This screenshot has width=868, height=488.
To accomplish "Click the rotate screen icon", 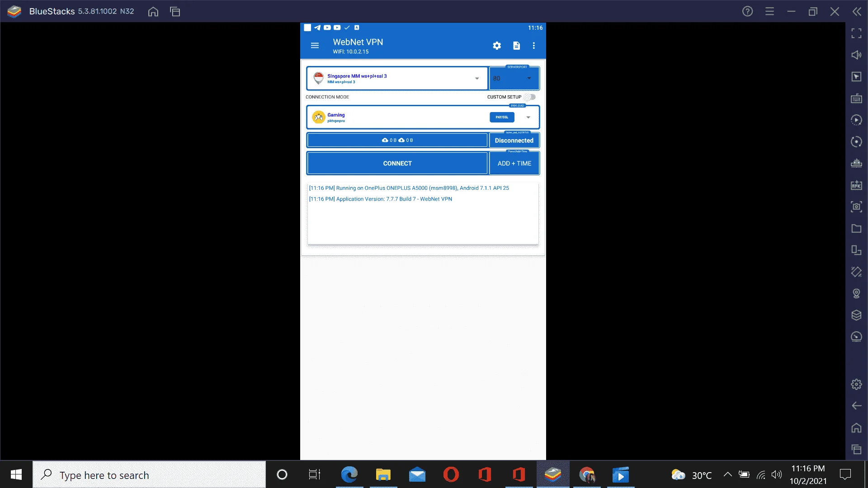I will pyautogui.click(x=856, y=250).
